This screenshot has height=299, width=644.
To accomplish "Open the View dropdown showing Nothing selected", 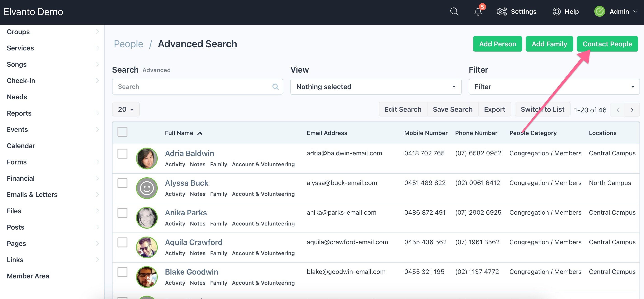I will point(376,87).
